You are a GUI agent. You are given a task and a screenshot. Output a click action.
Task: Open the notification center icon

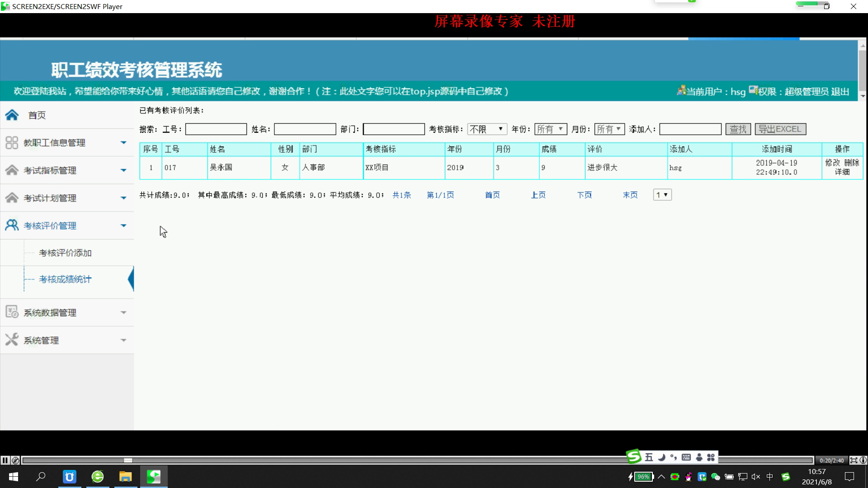click(849, 477)
